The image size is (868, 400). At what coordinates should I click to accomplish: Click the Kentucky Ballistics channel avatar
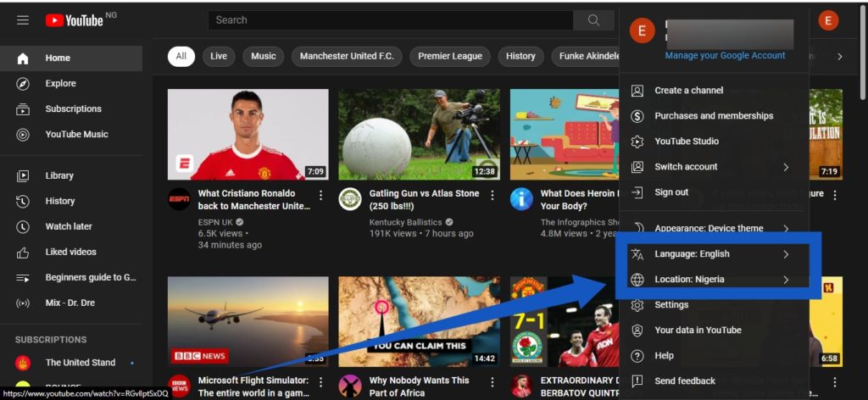(x=350, y=199)
